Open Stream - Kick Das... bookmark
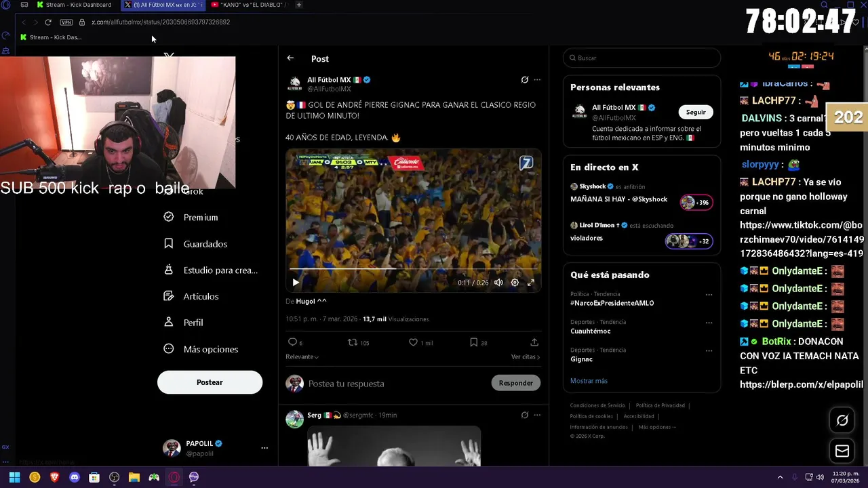The height and width of the screenshot is (488, 868). click(51, 37)
